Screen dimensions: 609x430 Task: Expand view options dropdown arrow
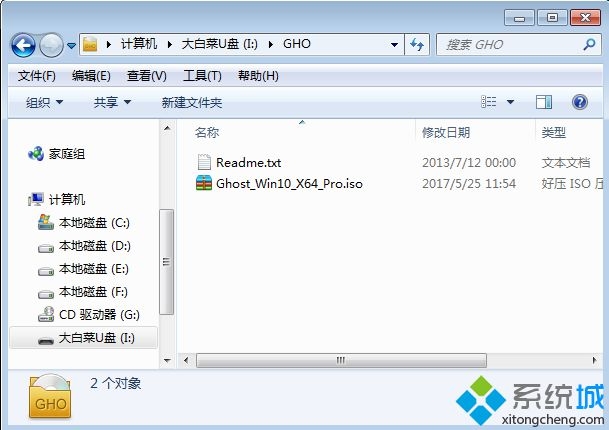[510, 102]
